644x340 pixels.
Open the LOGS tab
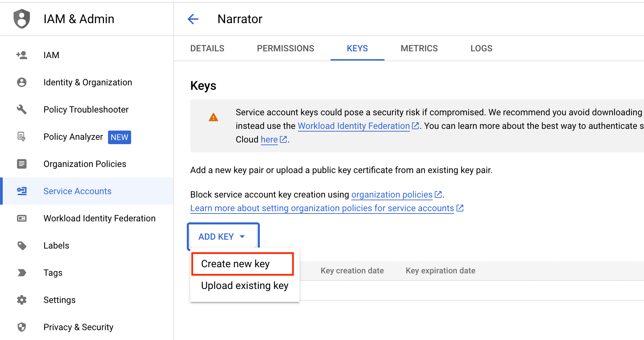click(481, 48)
